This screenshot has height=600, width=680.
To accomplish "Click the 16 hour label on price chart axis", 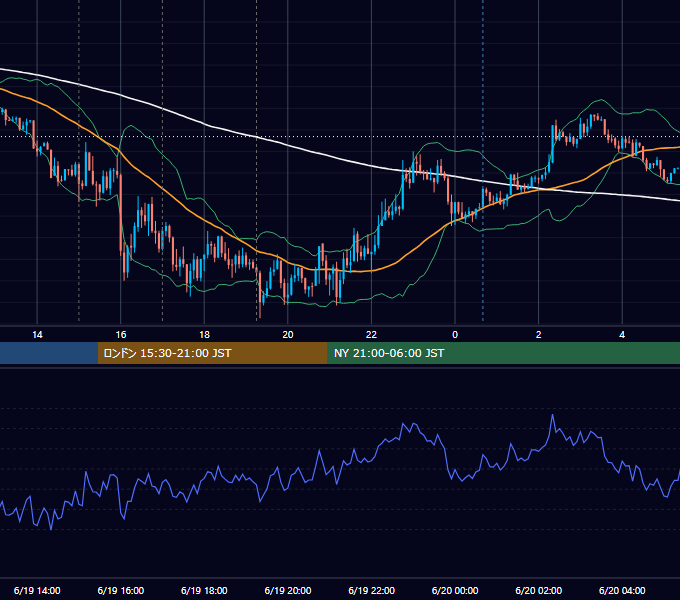I will (x=121, y=335).
